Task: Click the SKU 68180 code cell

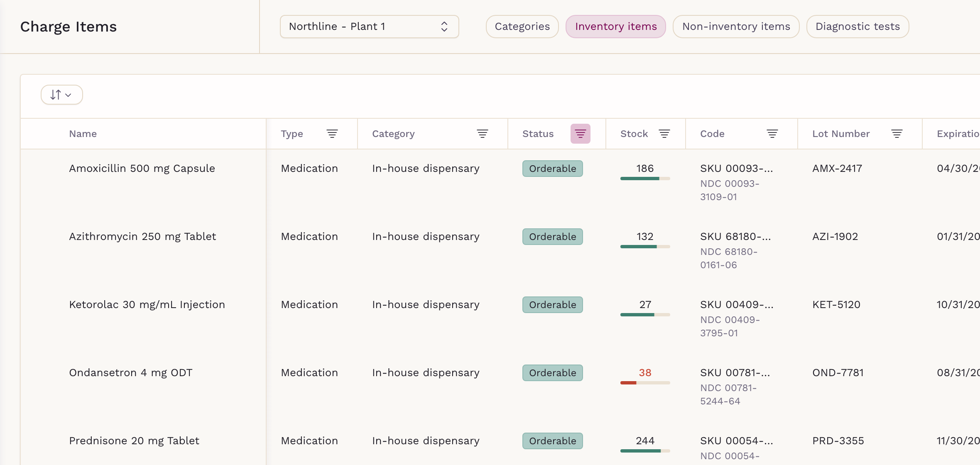Action: 735,237
